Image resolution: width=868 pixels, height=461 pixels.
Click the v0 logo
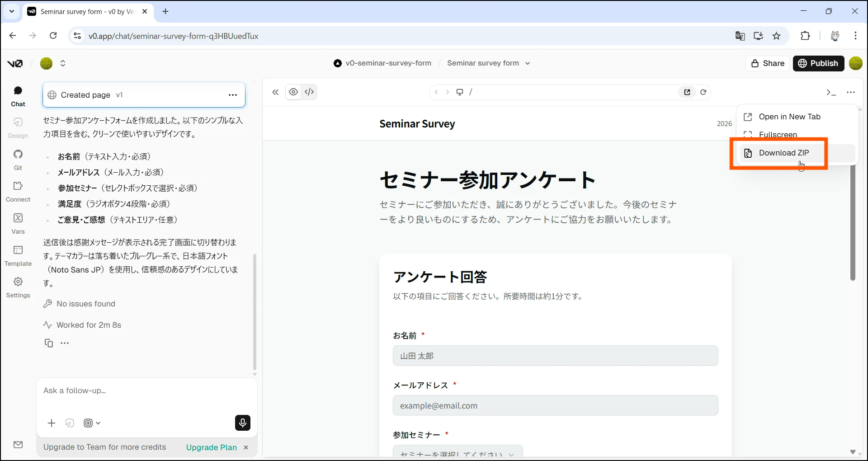[14, 63]
